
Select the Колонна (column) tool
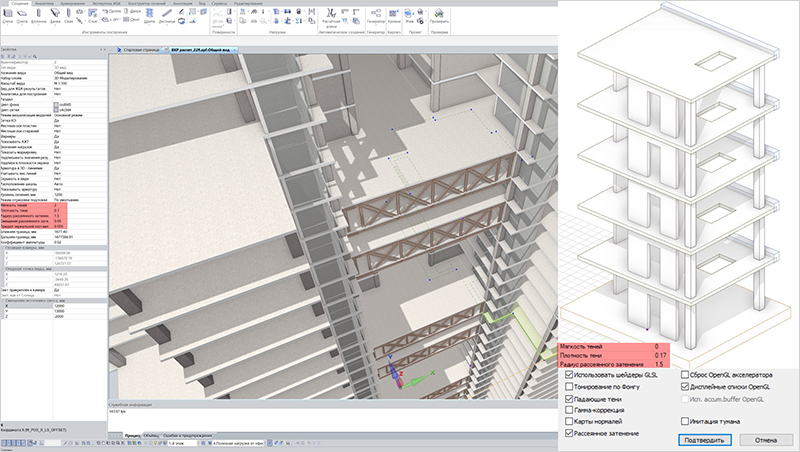(38, 16)
